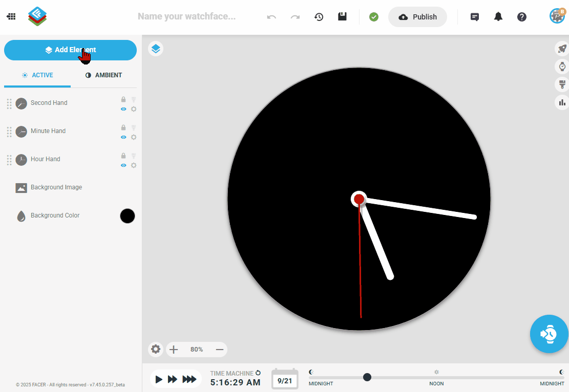
Task: Open the Background Color black swatch
Action: click(127, 216)
